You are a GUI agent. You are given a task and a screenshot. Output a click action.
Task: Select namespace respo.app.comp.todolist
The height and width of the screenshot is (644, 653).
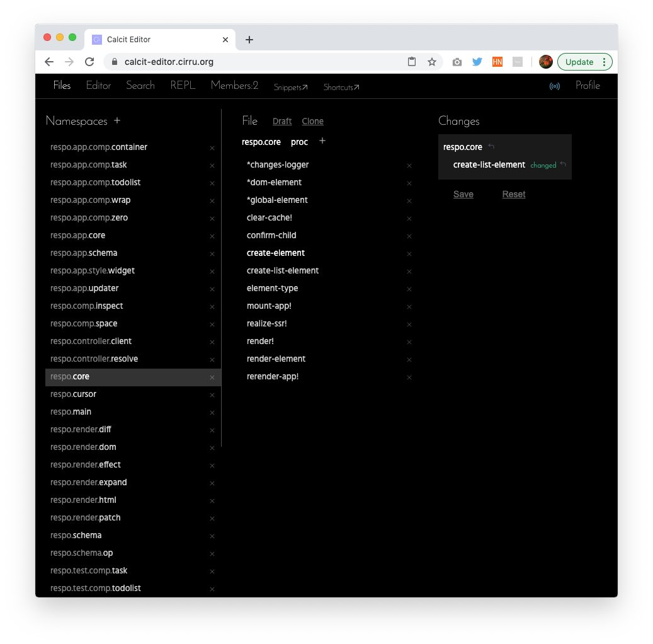point(133,183)
